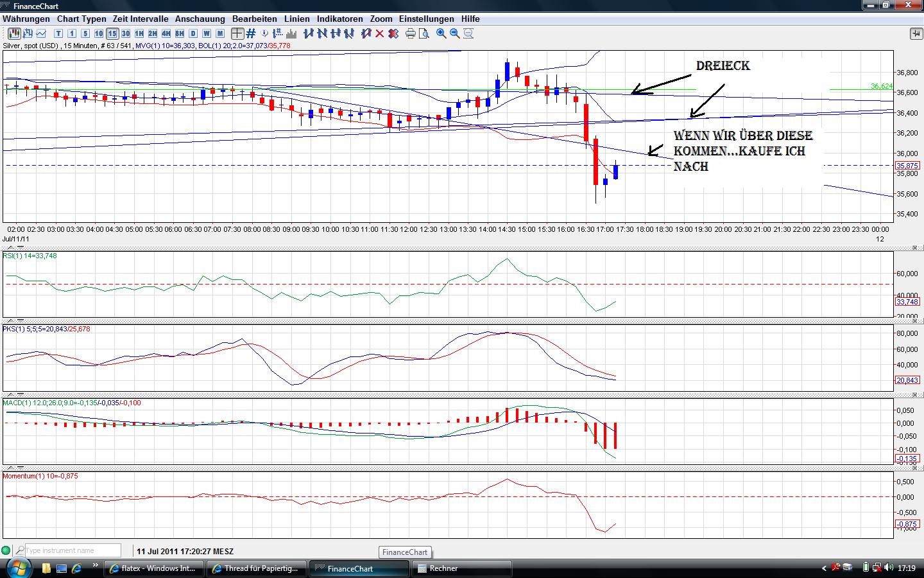The image size is (924, 578).
Task: Select the red diagonal line tool
Action: click(366, 33)
